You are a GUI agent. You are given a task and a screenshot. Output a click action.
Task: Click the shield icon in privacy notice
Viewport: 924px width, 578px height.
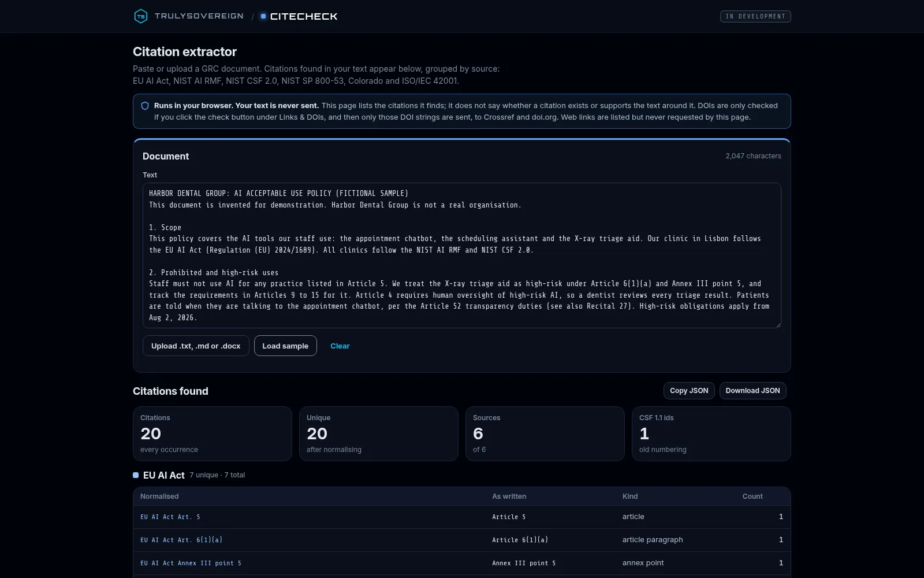click(145, 106)
